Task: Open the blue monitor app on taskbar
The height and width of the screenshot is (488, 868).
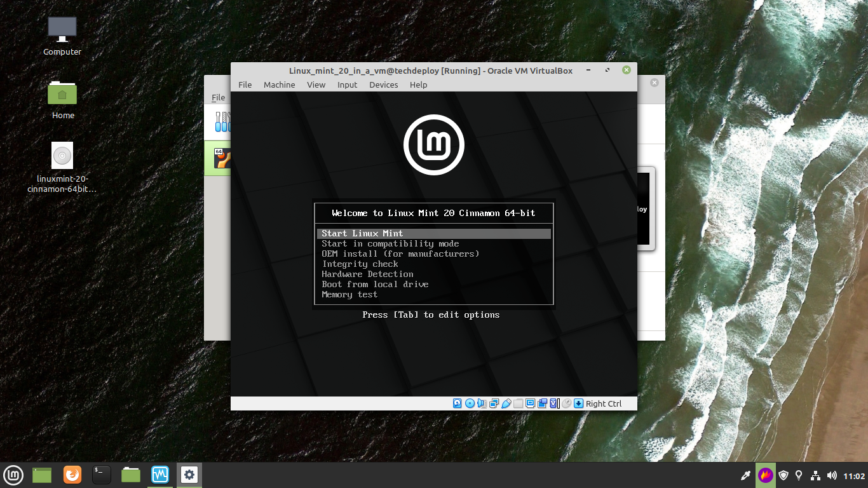Action: [x=159, y=475]
